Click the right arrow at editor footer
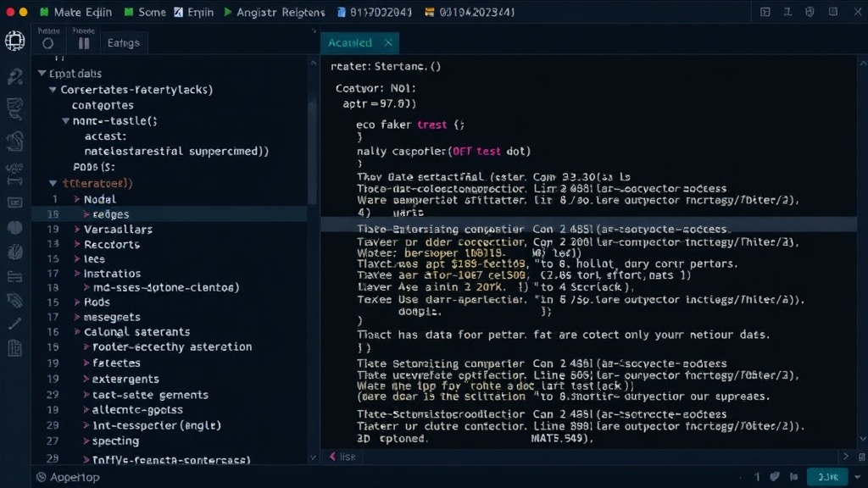 coord(845,457)
